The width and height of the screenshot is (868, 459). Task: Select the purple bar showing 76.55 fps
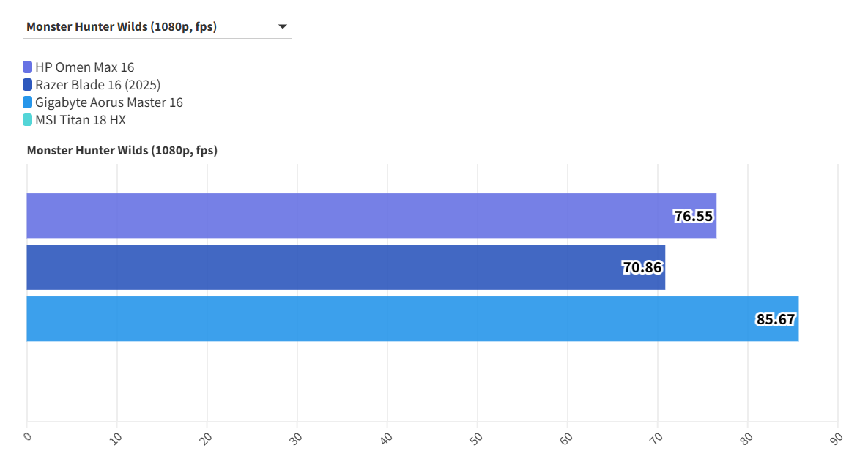pos(366,215)
